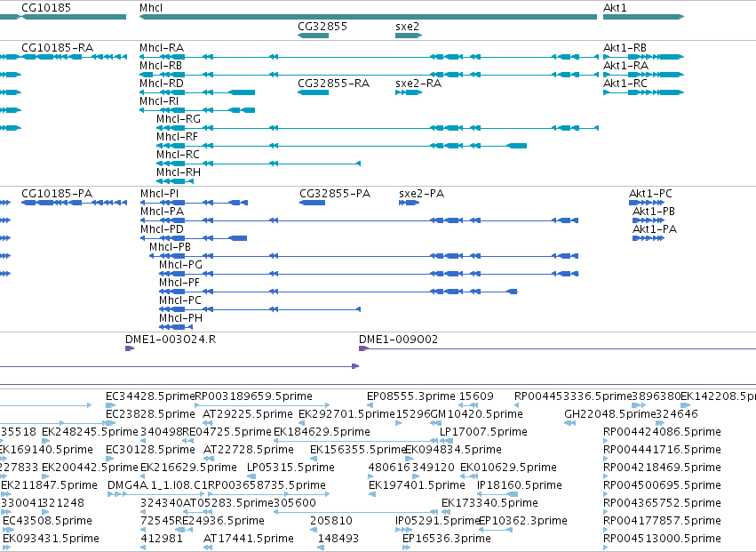
Task: Select the MhcI-PH protein label
Action: click(181, 318)
